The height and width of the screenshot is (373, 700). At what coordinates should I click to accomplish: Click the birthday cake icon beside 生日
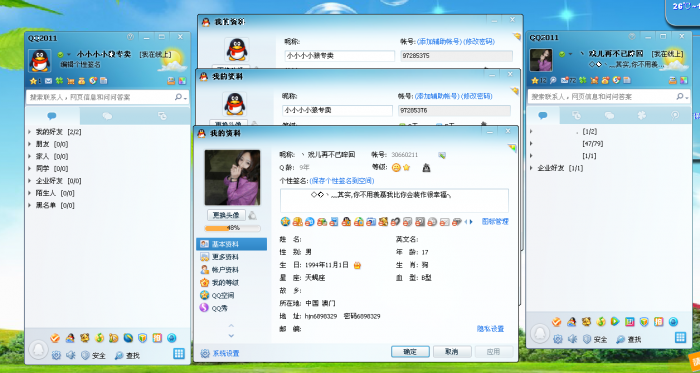357,265
